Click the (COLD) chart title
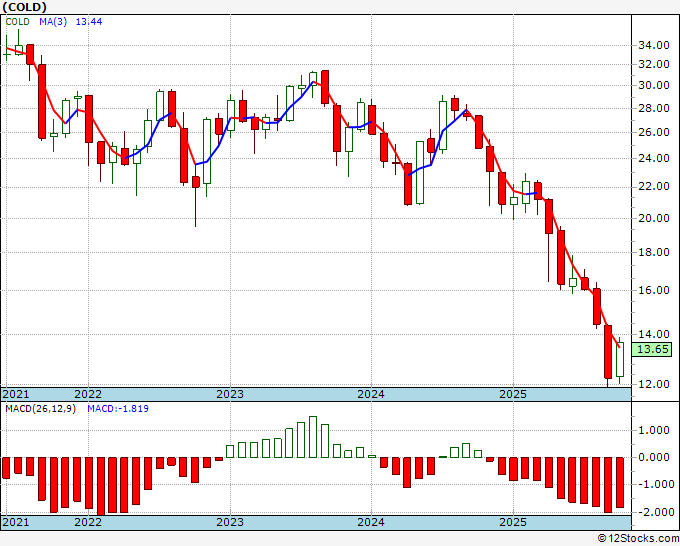This screenshot has width=680, height=546. click(x=25, y=7)
